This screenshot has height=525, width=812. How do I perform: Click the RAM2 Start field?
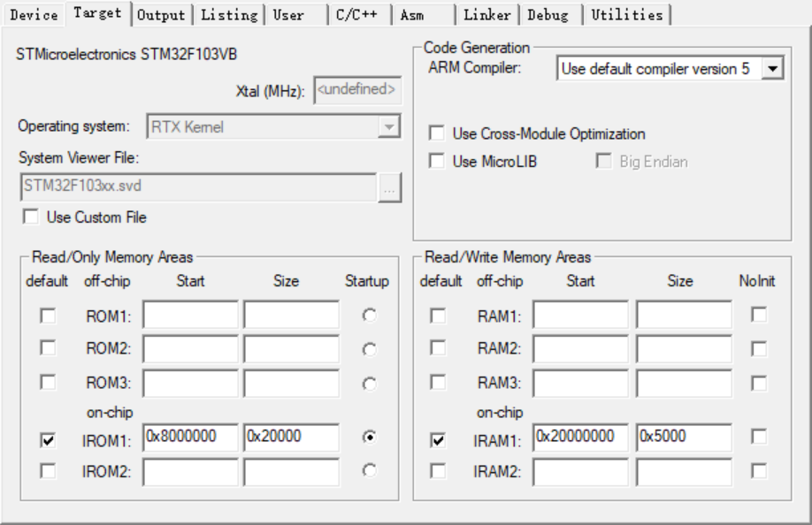pos(580,348)
